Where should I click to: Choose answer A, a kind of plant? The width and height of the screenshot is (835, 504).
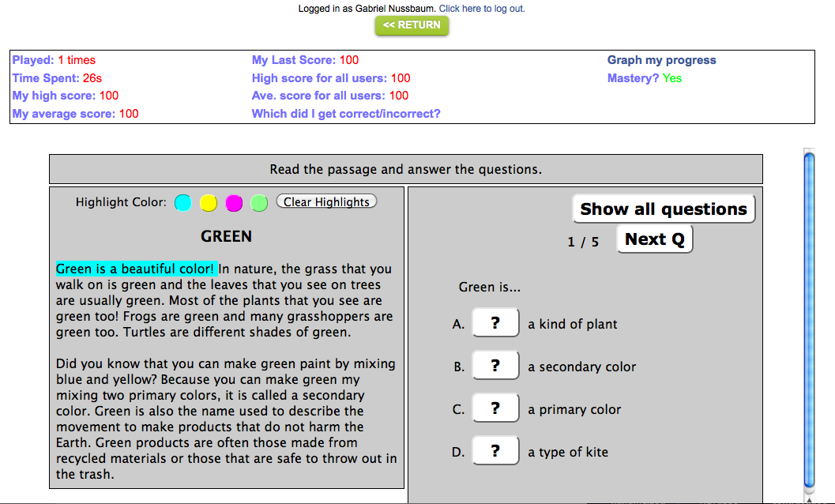tap(495, 323)
